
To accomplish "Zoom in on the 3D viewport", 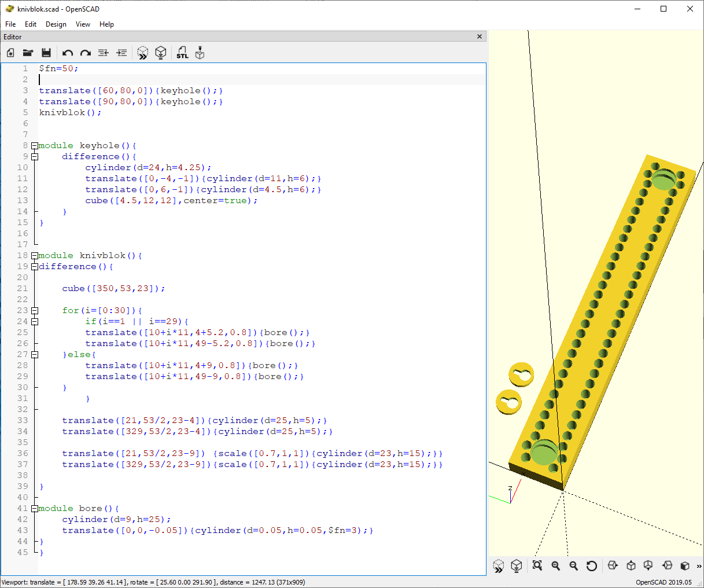I will click(x=555, y=566).
